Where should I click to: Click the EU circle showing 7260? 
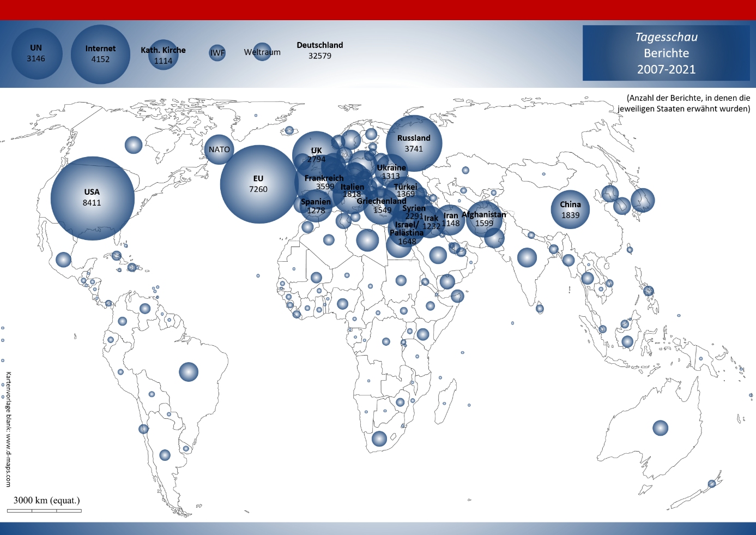pos(258,183)
